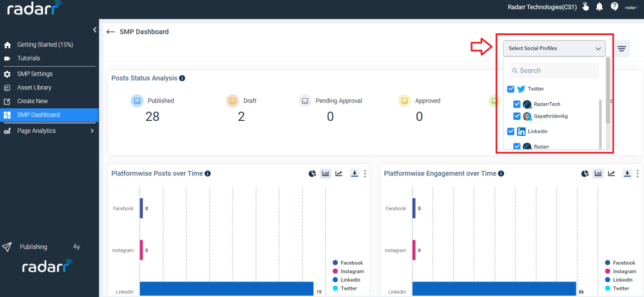Toggle Facebook legend in Posts chart
This screenshot has width=644, height=297.
pos(347,263)
